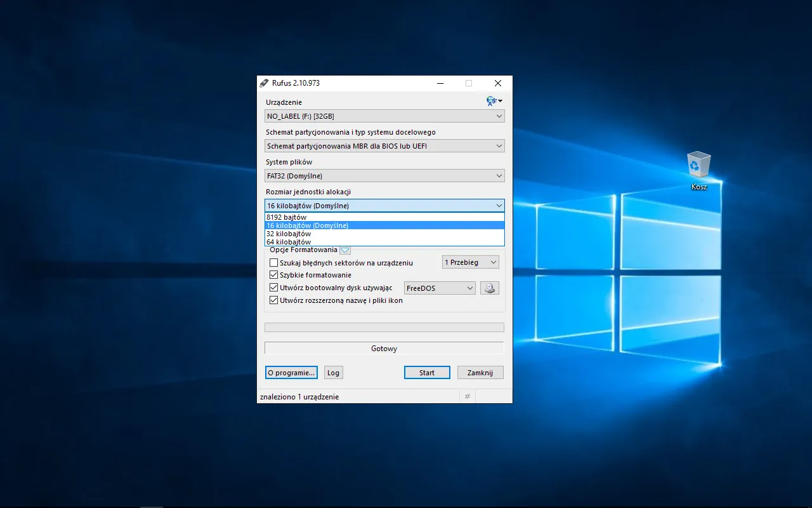
Task: Choose '32 kilobajtów' from the list
Action: (x=289, y=234)
